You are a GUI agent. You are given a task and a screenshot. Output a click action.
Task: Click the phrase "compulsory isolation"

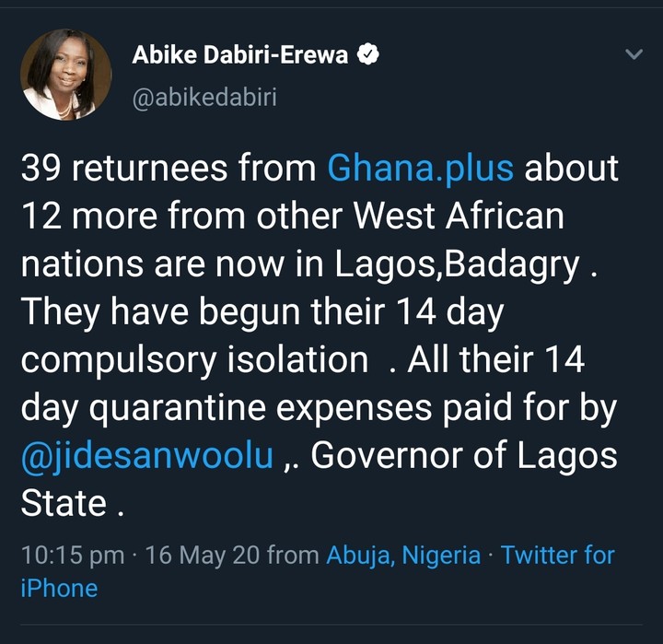[194, 360]
